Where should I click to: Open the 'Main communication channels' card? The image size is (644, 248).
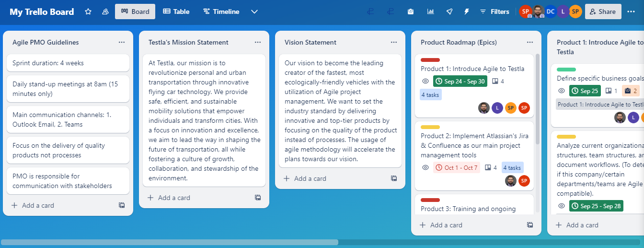[68, 119]
